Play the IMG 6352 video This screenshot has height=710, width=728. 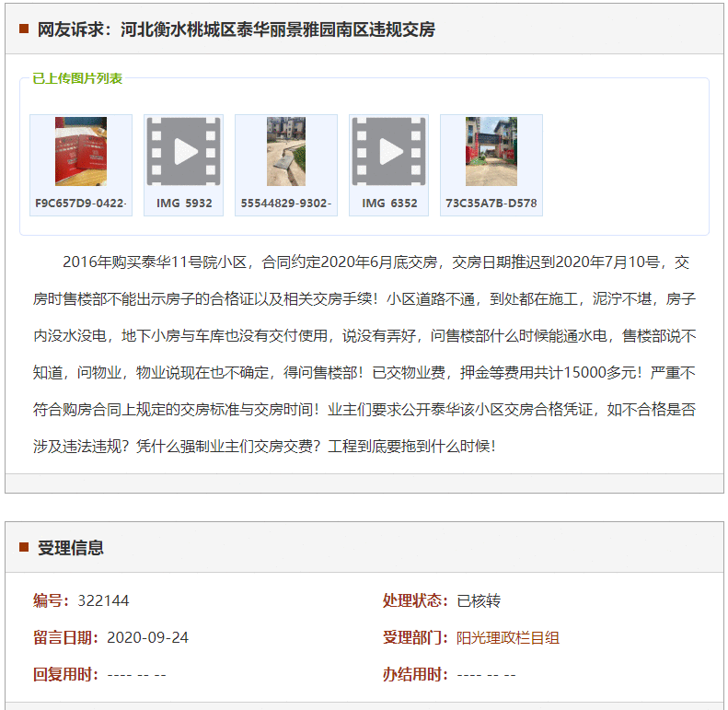(x=388, y=152)
